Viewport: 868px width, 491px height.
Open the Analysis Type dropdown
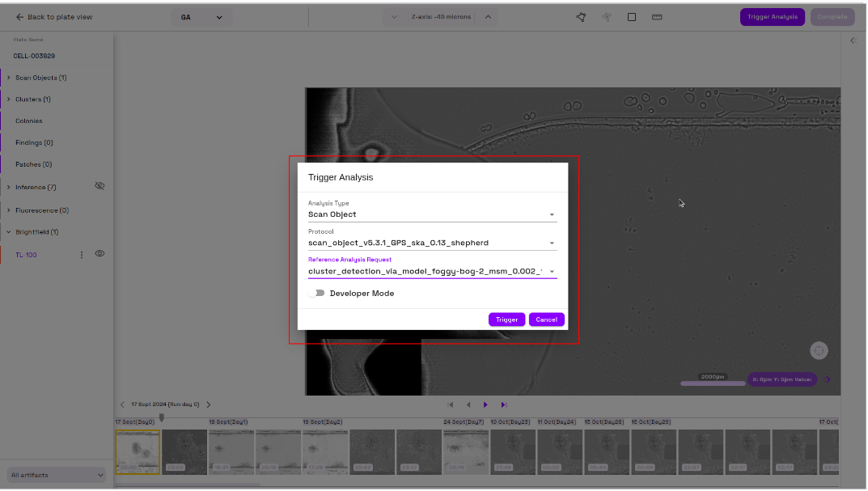coord(432,214)
